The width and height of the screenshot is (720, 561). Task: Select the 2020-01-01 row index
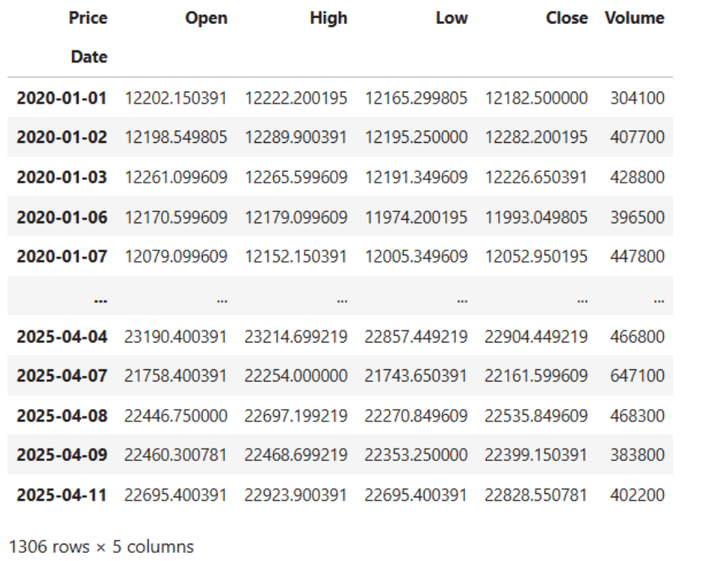point(62,98)
